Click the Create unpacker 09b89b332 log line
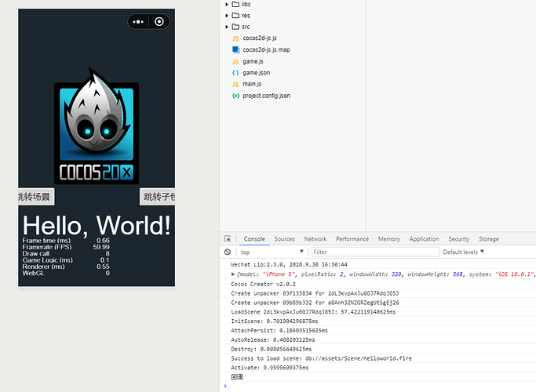 point(315,303)
